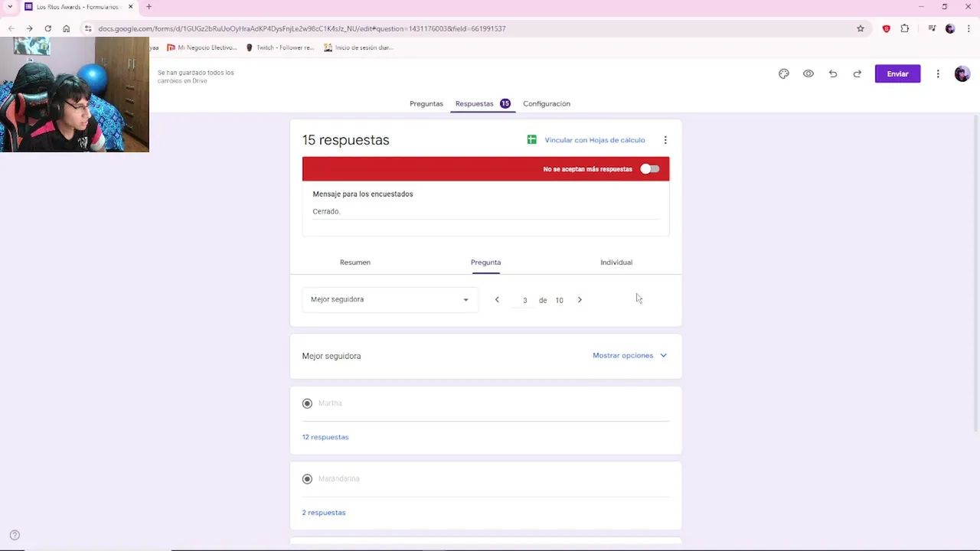Viewport: 980px width, 551px height.
Task: Click the Mensaje para los encuestados label
Action: coord(363,194)
